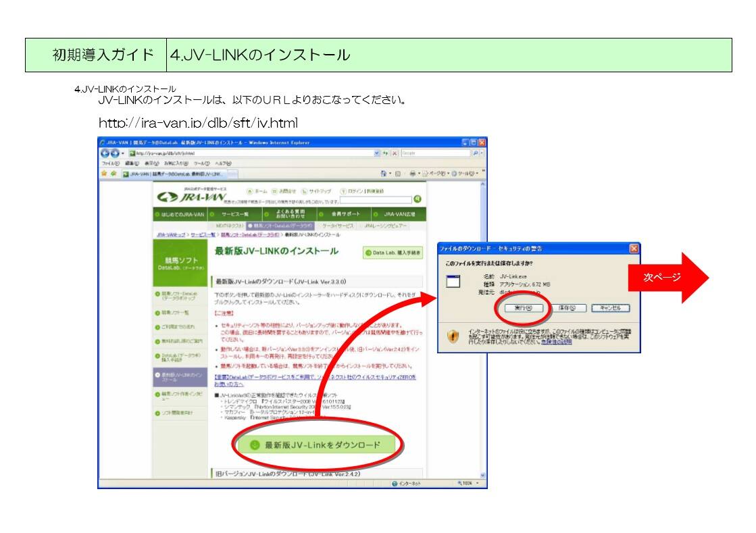The image size is (756, 533).
Task: Open the address bar URL history dropdown
Action: (377, 153)
